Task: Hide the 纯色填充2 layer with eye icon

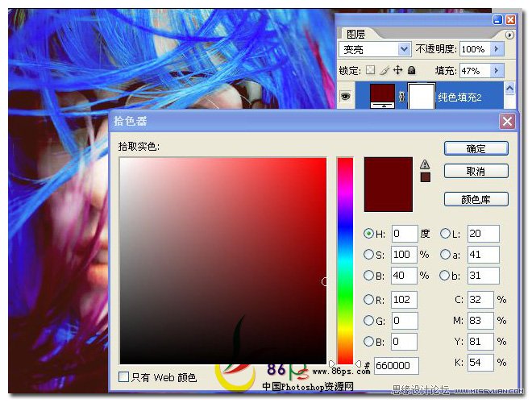Action: 345,97
